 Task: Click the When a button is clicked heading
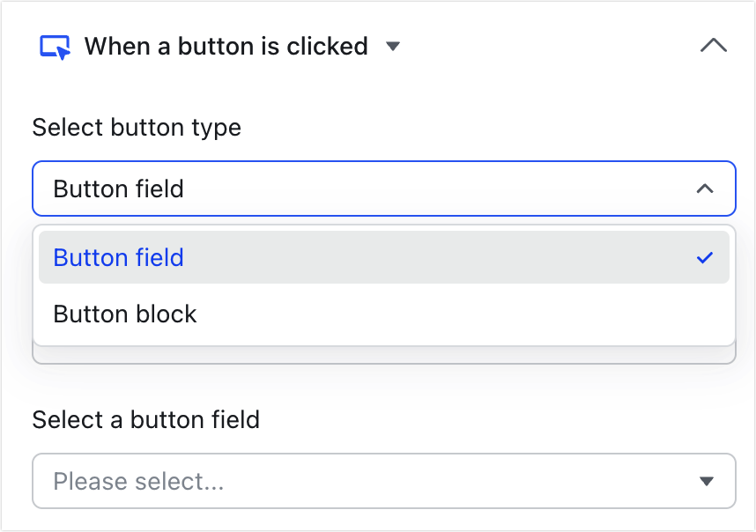click(226, 46)
